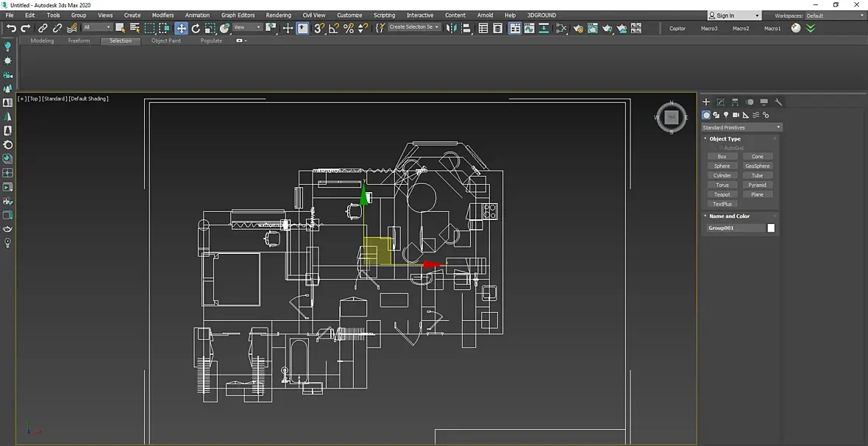The width and height of the screenshot is (868, 446).
Task: Activate the Select and Move tool
Action: 181,28
